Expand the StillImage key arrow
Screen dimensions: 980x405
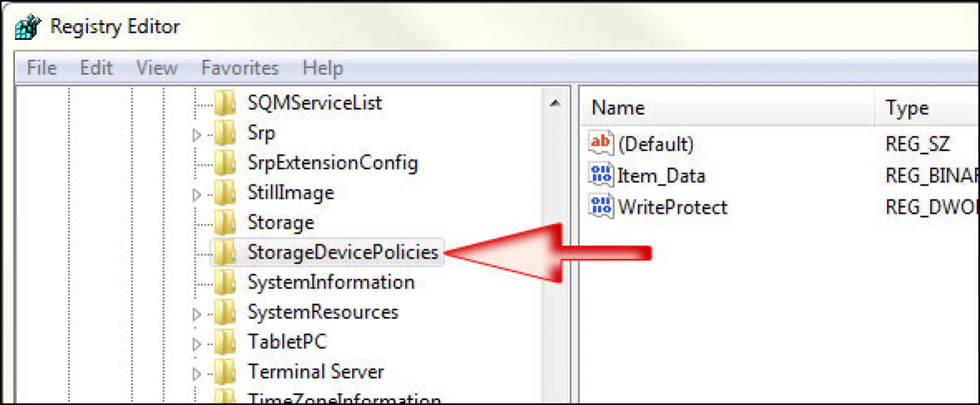(197, 194)
